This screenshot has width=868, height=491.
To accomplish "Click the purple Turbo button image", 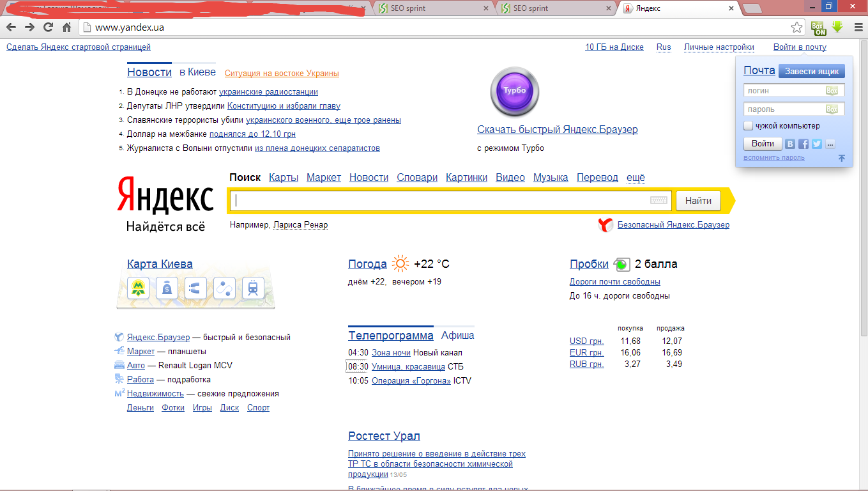I will (x=515, y=91).
